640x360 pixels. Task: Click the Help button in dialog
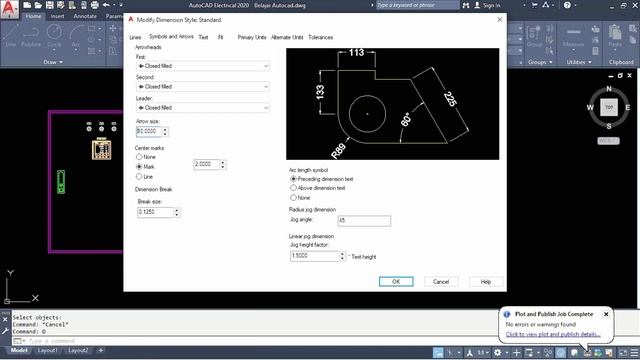point(486,282)
